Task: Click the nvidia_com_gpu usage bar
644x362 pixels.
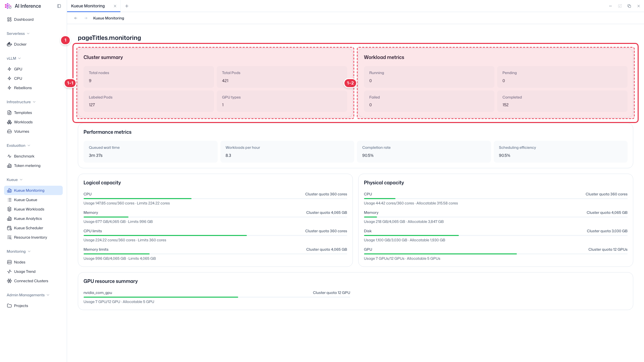Action: 217,297
